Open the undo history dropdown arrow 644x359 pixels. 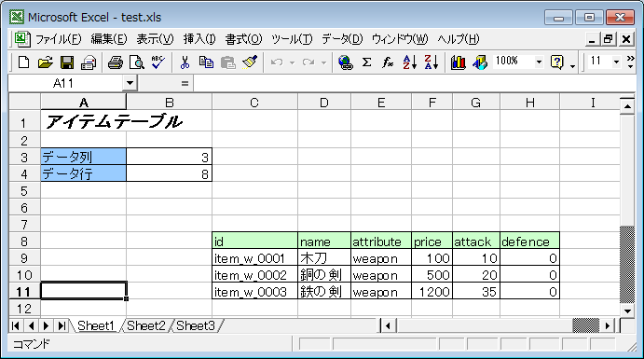(292, 62)
